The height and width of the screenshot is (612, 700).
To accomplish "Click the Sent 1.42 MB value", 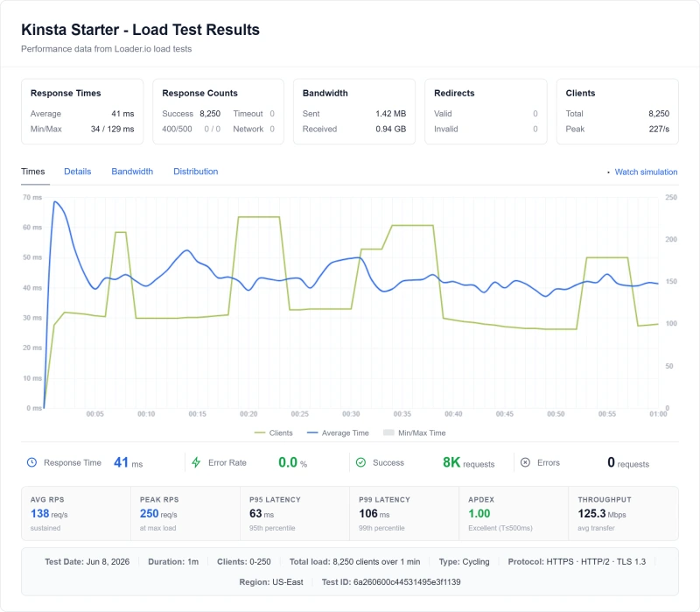I will 390,114.
